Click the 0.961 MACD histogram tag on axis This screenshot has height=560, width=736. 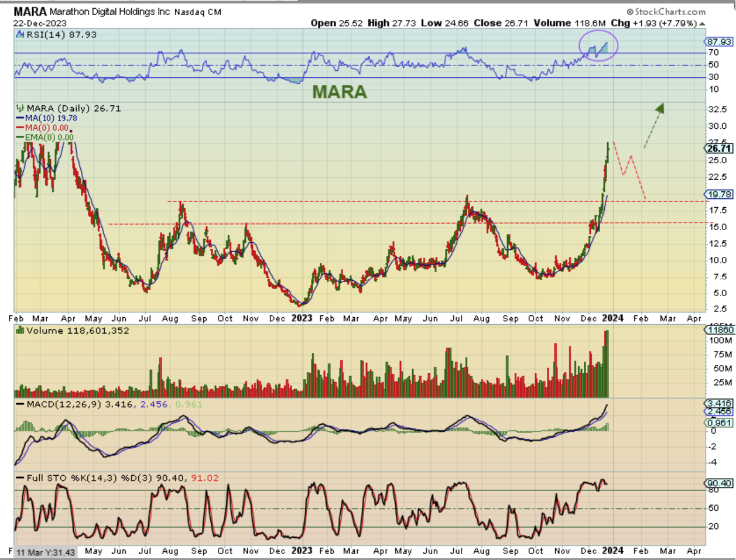pos(720,423)
